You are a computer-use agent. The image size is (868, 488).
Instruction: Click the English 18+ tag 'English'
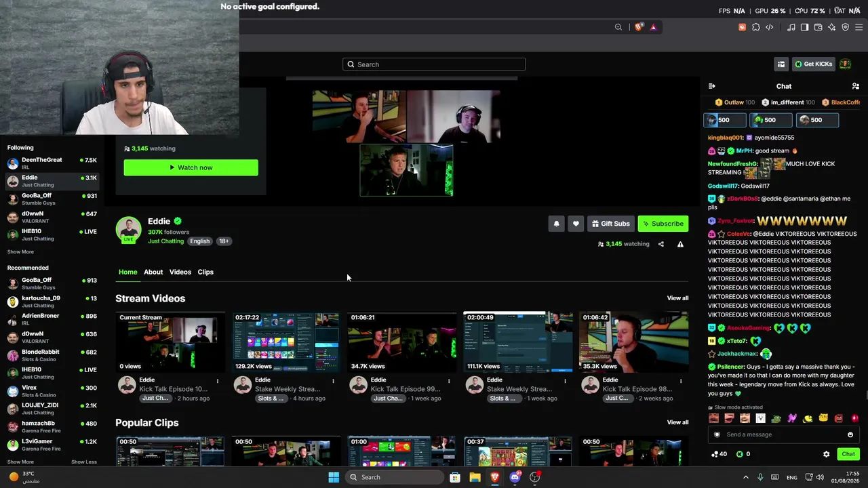pyautogui.click(x=199, y=241)
